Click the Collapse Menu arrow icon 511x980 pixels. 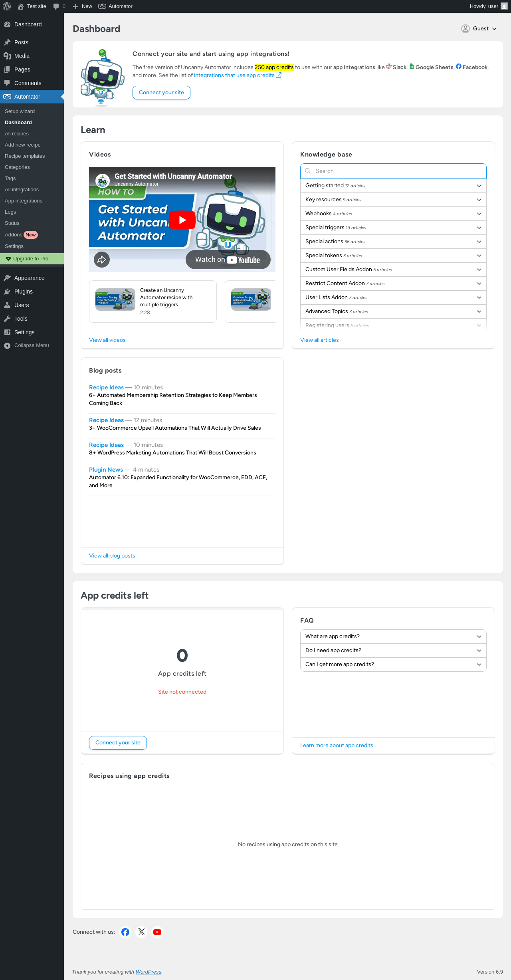coord(7,345)
